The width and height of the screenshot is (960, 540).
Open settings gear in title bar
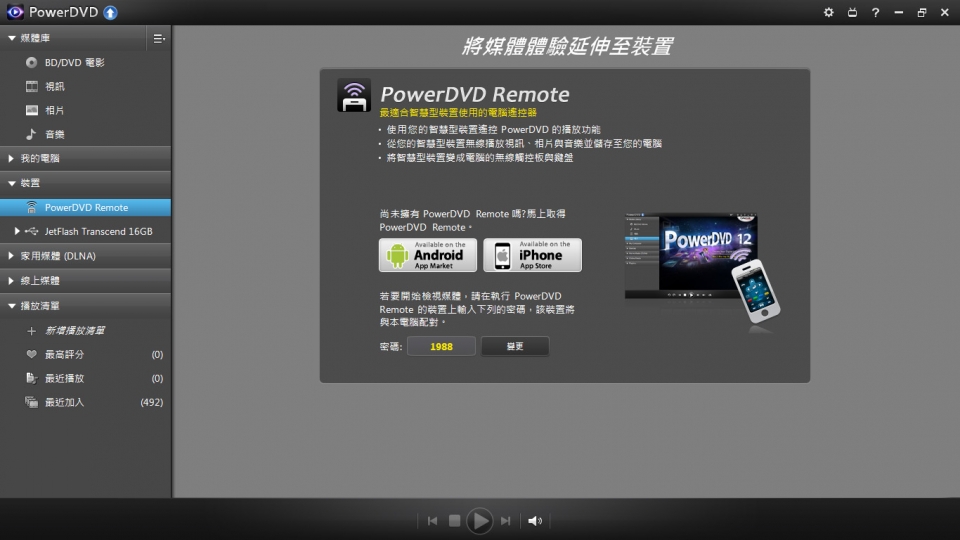tap(828, 12)
